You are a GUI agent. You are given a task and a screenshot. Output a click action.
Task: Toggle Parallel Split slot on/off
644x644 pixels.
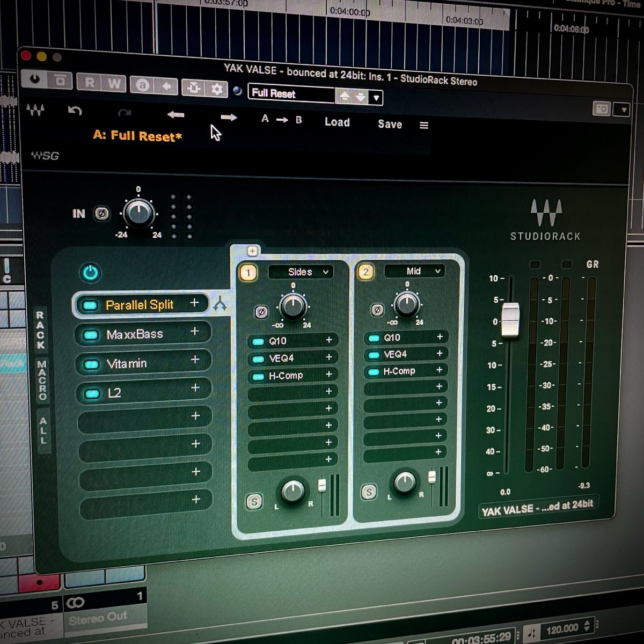coord(90,305)
